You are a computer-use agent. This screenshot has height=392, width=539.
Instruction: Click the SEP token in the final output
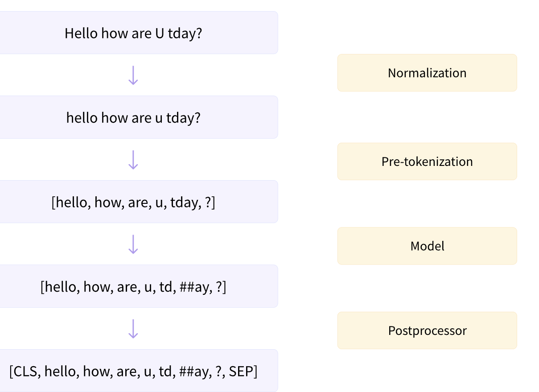coord(241,371)
